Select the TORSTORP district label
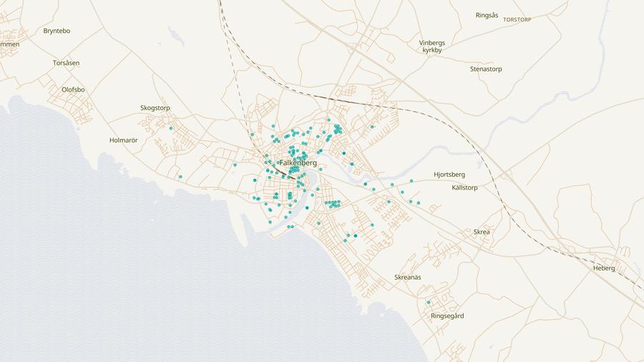Image resolution: width=644 pixels, height=362 pixels. 517,19
